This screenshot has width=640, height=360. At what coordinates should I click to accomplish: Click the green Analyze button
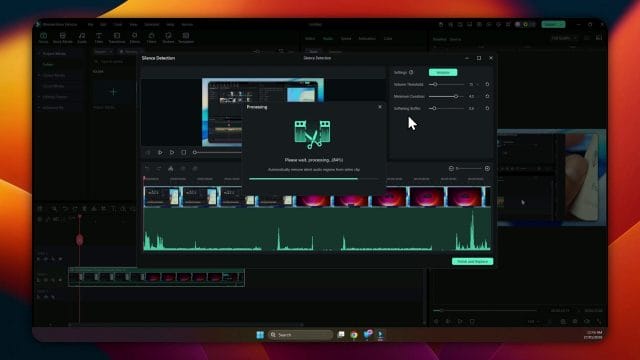pyautogui.click(x=443, y=72)
